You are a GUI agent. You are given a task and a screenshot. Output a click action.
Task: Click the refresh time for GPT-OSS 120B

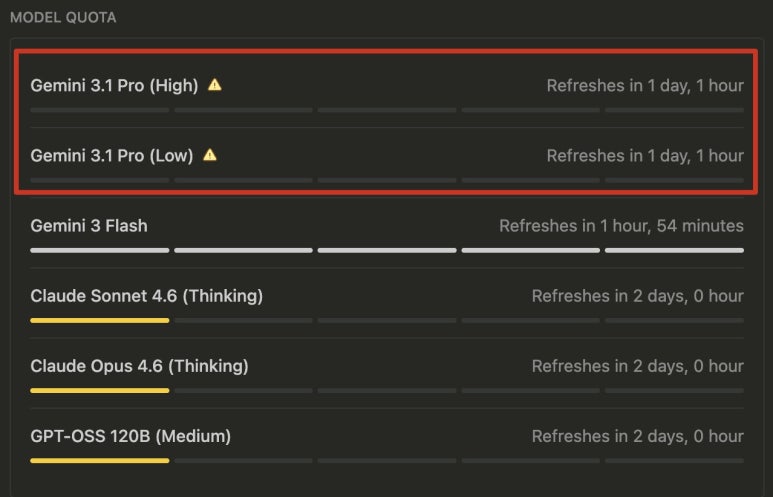click(x=637, y=436)
